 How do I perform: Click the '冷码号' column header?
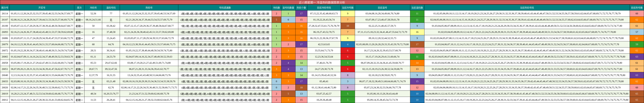click(93, 8)
